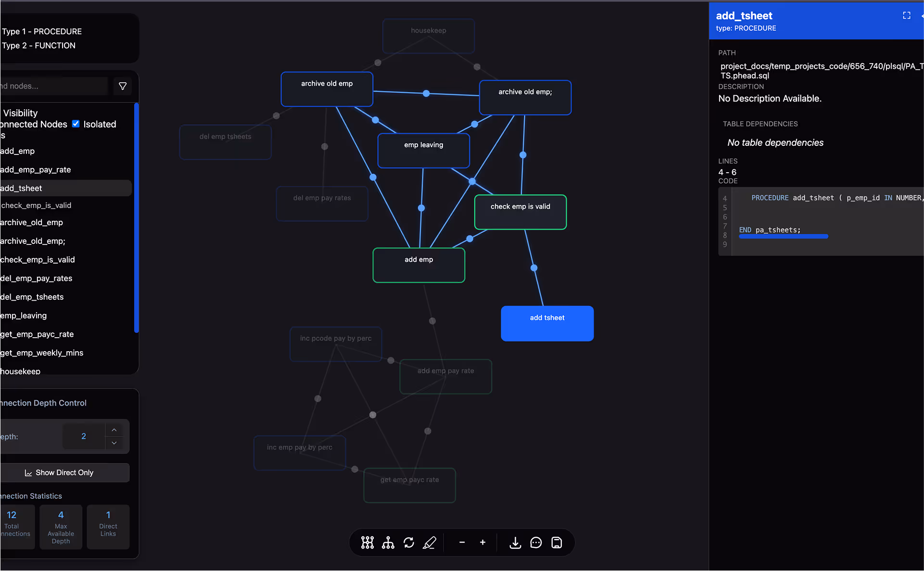This screenshot has height=571, width=924.
Task: Click the 'add emp pay rate' graph node
Action: [x=446, y=377]
